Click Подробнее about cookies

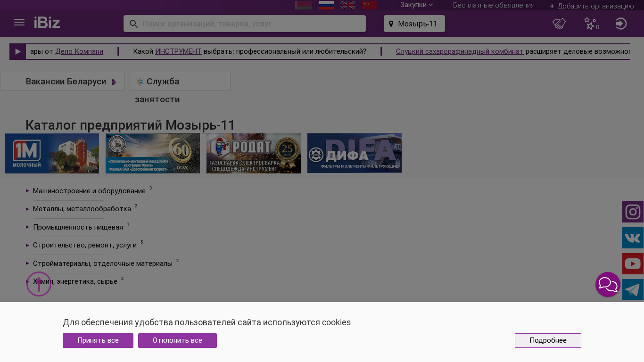(548, 340)
